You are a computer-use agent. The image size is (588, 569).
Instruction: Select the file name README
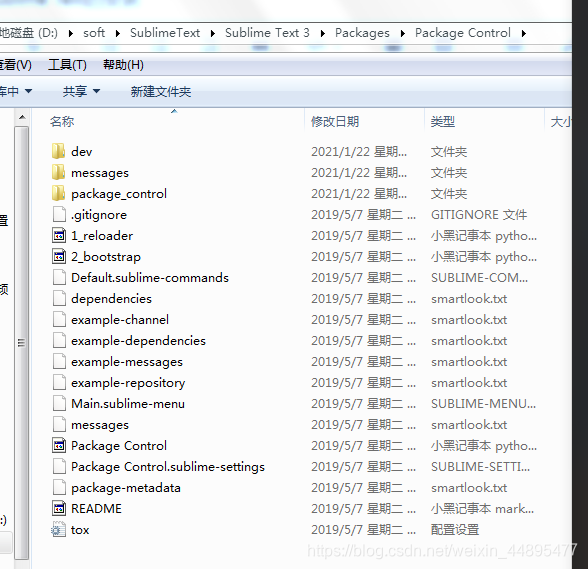coord(96,509)
